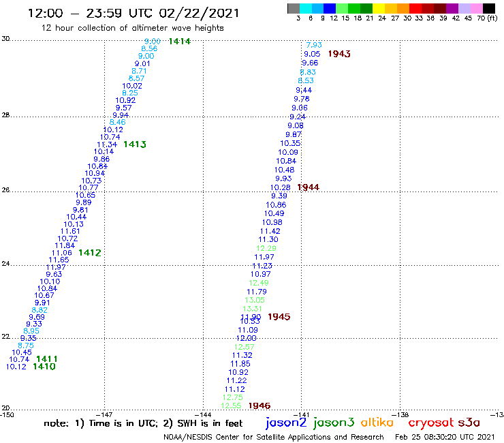The width and height of the screenshot is (504, 443).
Task: Click the time label 1411
Action: [47, 359]
